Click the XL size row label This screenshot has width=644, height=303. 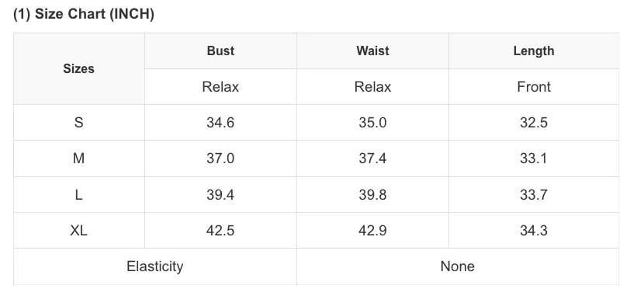point(79,231)
